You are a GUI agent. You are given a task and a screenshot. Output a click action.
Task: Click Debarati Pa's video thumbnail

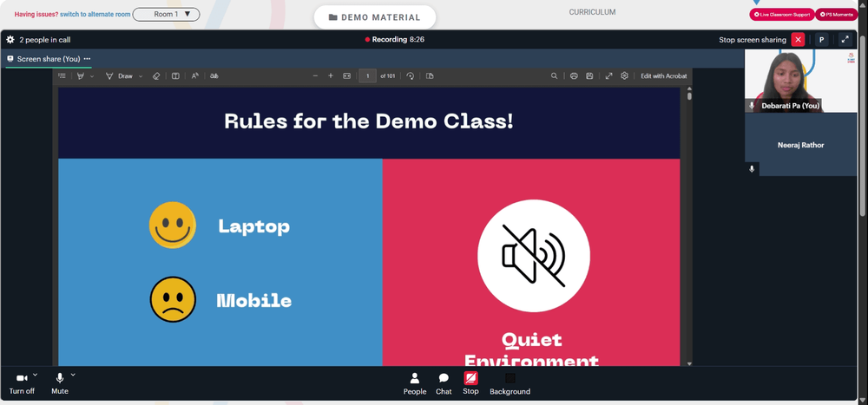[800, 81]
